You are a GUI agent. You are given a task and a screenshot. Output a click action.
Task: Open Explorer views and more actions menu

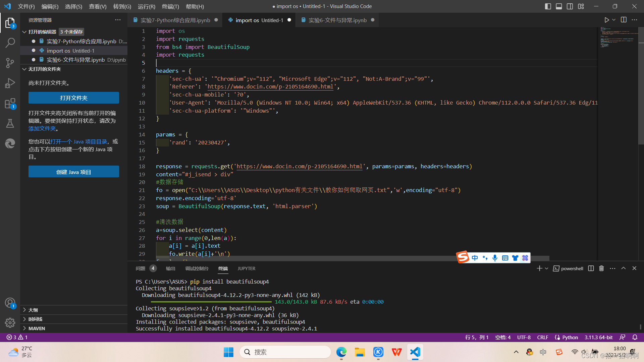[x=118, y=20]
